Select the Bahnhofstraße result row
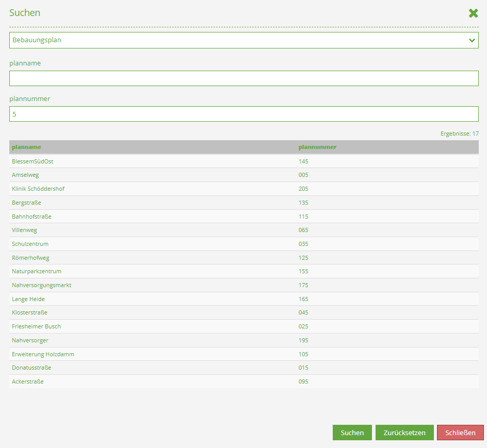 pyautogui.click(x=244, y=217)
